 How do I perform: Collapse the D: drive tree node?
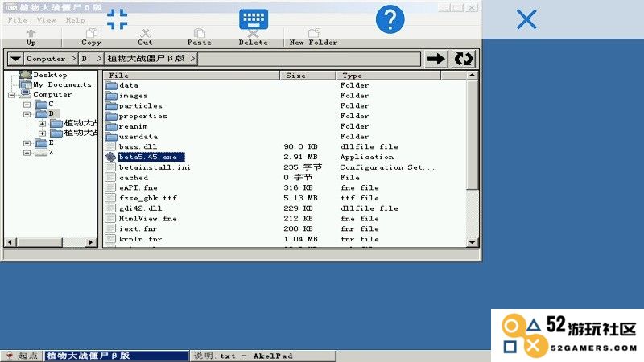click(x=27, y=114)
